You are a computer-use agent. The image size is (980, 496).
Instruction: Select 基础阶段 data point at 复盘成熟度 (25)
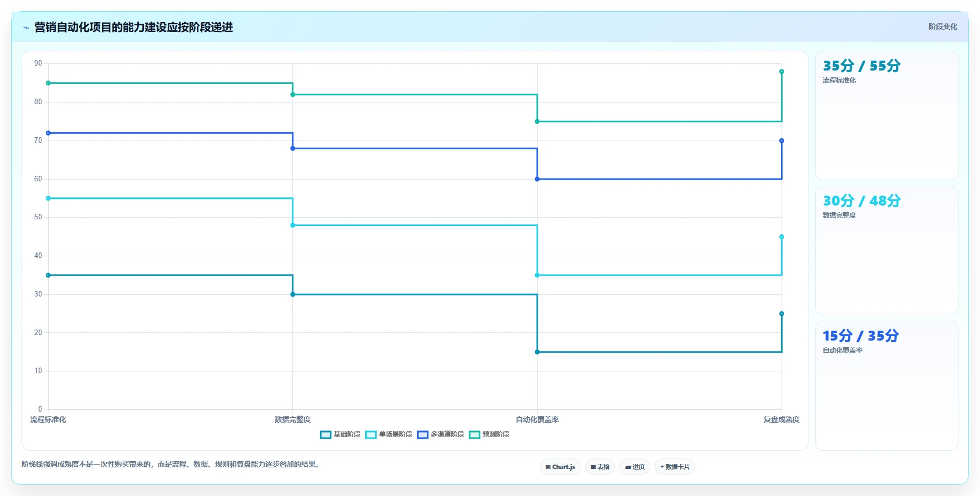(x=781, y=314)
